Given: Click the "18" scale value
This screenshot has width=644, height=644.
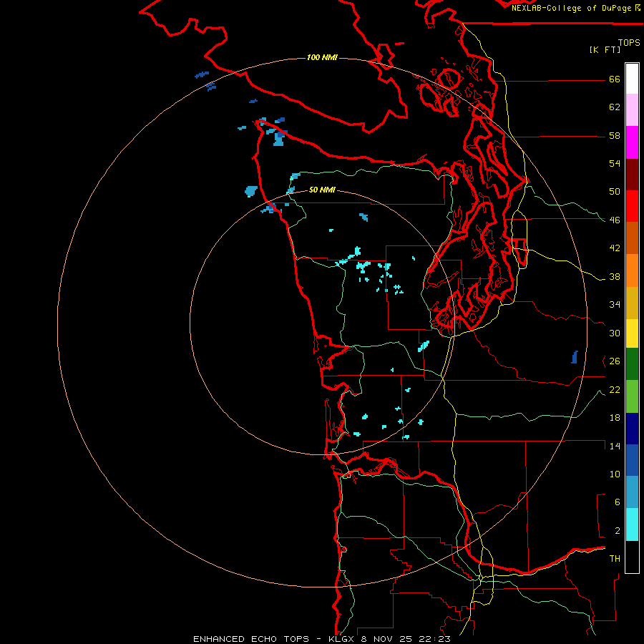Looking at the screenshot, I should pyautogui.click(x=615, y=418).
